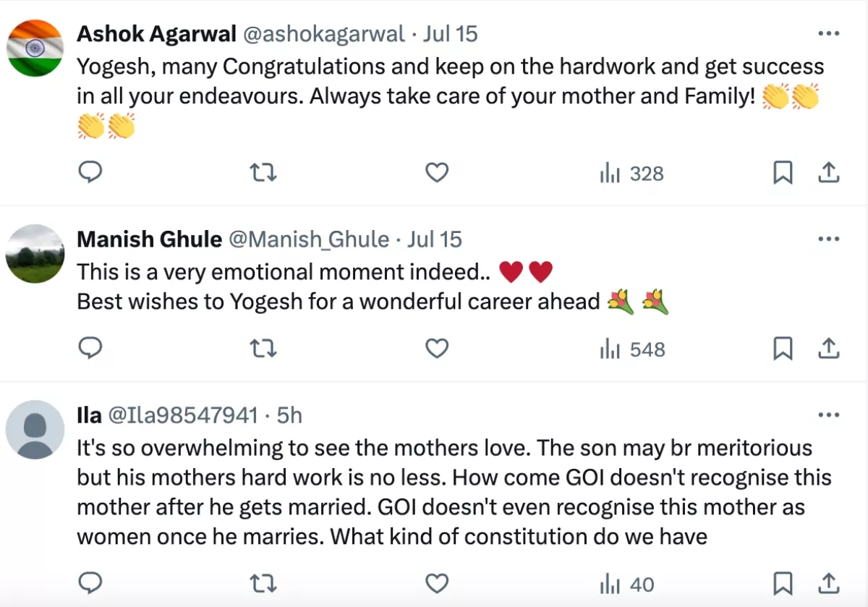View analytics showing 328 views
This screenshot has width=868, height=607.
click(631, 174)
